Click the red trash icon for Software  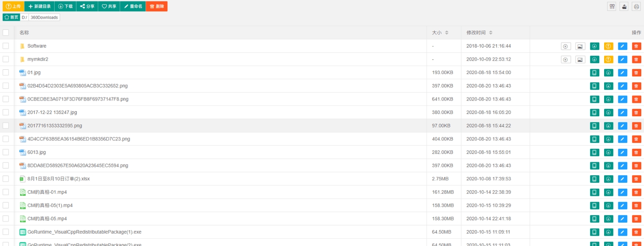click(x=636, y=46)
